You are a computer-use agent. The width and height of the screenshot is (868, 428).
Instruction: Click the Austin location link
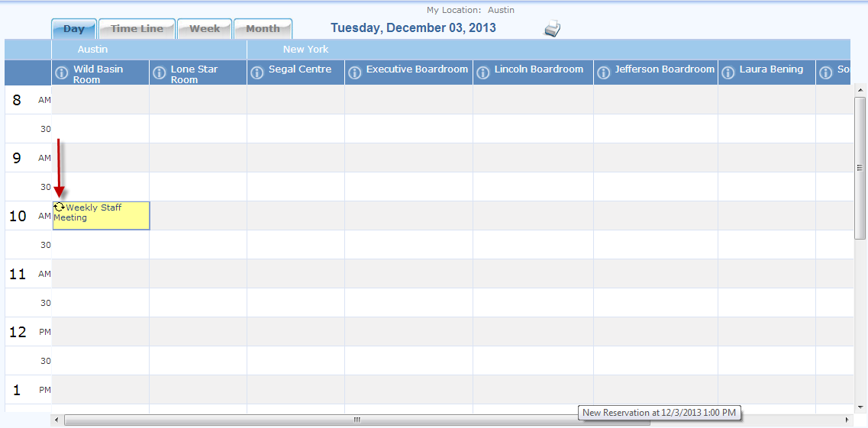(501, 10)
